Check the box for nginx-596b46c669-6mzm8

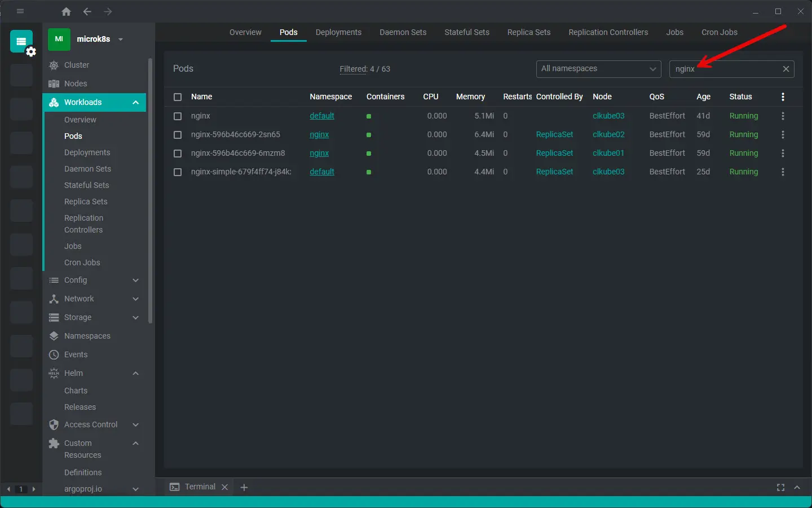coord(178,154)
